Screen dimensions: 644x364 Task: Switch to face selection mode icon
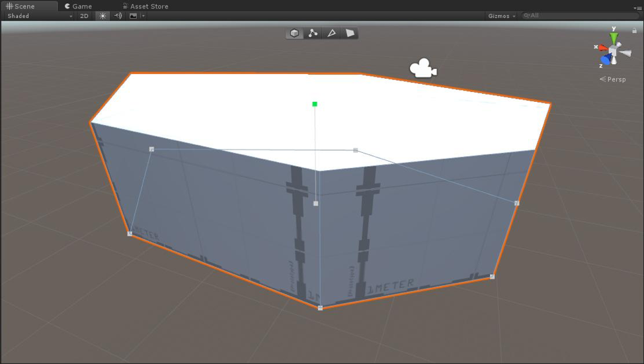click(x=350, y=33)
